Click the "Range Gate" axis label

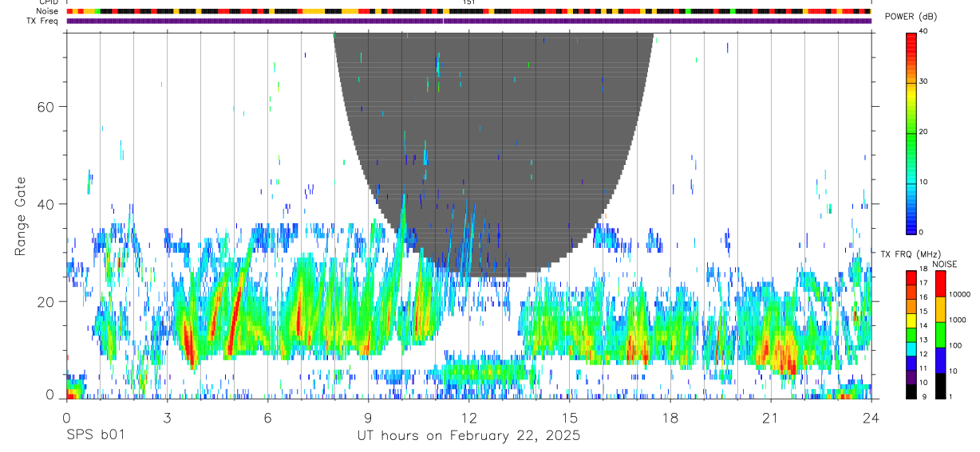[22, 217]
